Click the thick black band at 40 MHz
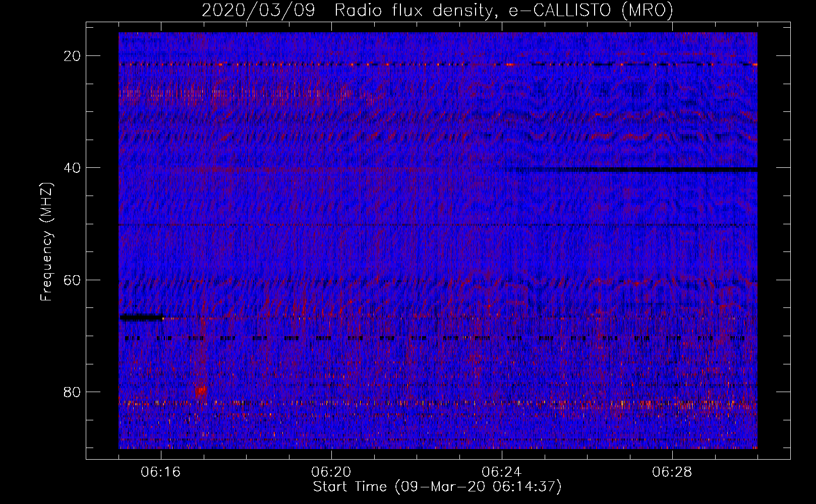816x504 pixels. 636,170
